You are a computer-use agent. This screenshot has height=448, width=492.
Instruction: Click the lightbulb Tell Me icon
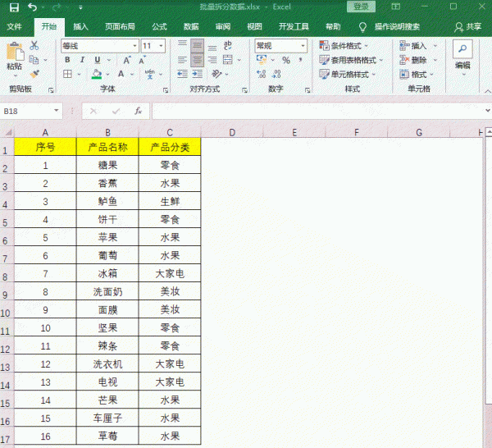[362, 27]
